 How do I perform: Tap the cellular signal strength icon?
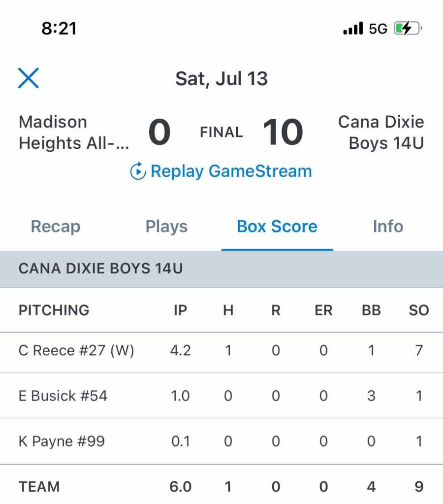353,29
